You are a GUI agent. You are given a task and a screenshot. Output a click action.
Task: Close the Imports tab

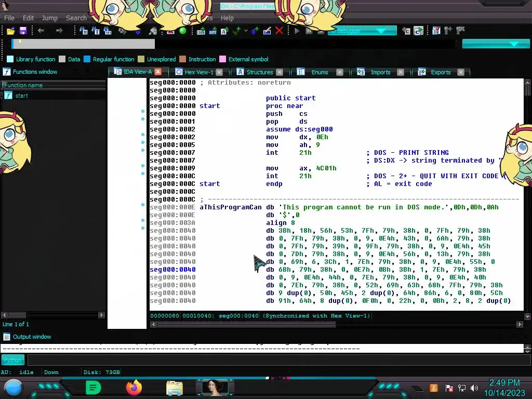point(401,72)
